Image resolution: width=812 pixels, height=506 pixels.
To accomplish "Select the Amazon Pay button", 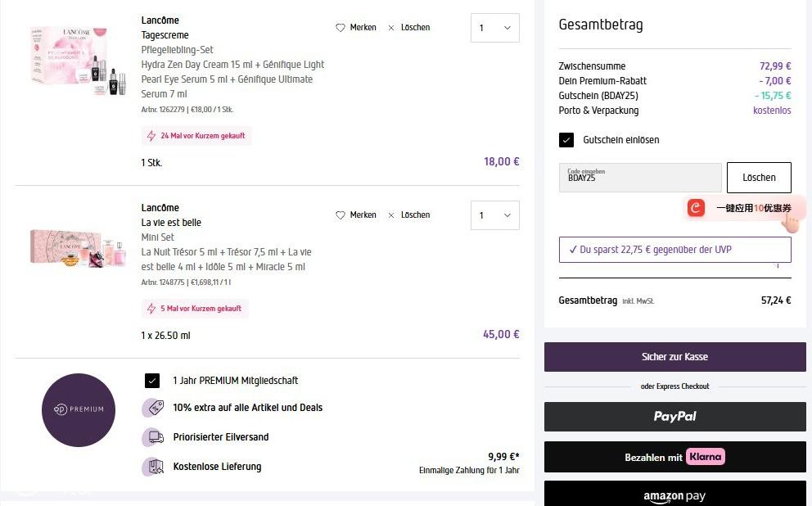I will pos(674,495).
